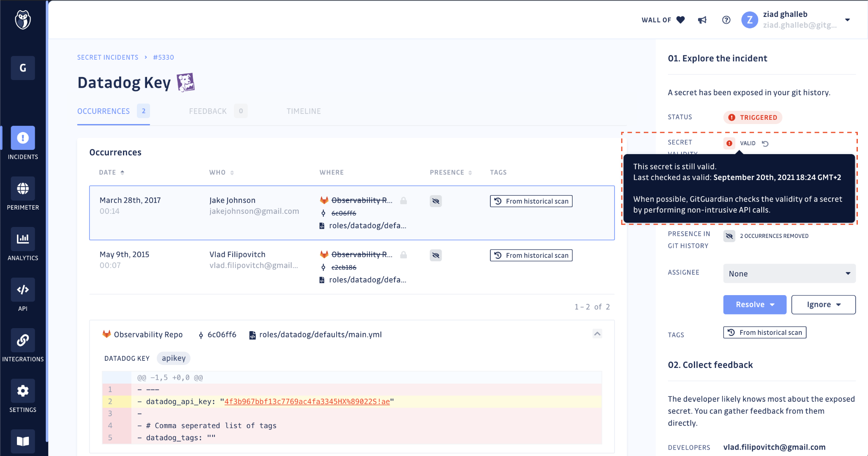Collapse the Observability Repo diff panel
Screen dimensions: 868x456
[597, 334]
